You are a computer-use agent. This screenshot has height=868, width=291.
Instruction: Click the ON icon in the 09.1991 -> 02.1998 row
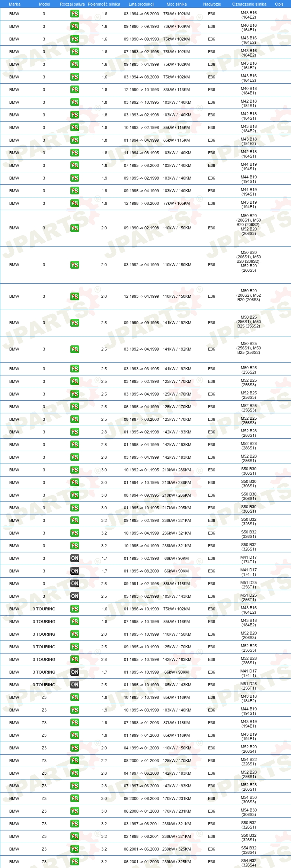coord(74,584)
